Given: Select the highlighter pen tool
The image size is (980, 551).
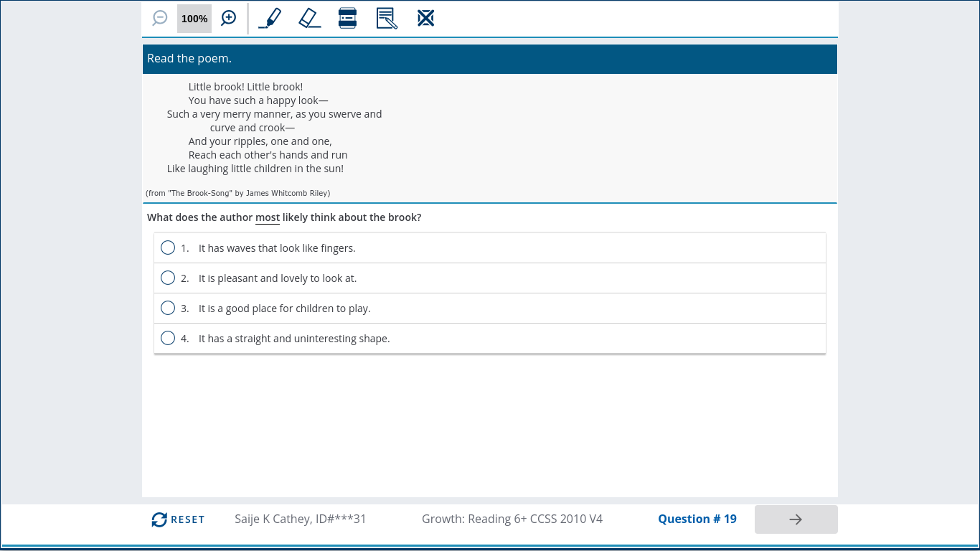Looking at the screenshot, I should click(270, 18).
